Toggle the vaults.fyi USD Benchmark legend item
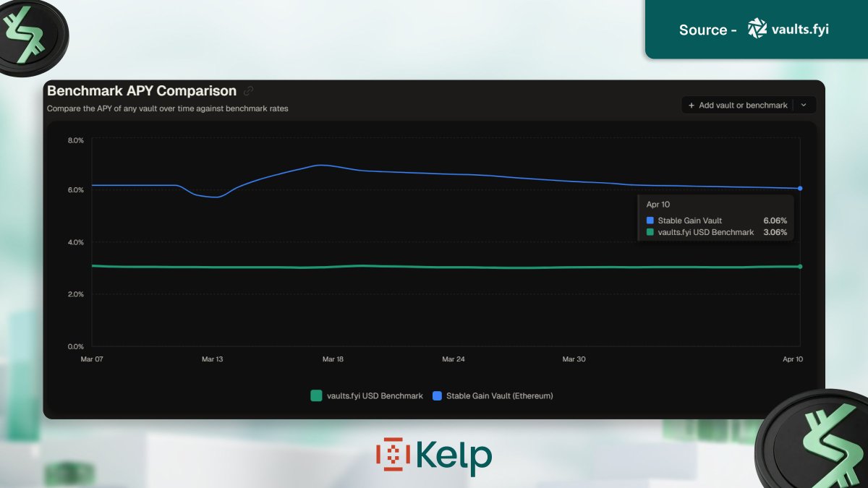Viewport: 868px width, 488px height. [367, 395]
